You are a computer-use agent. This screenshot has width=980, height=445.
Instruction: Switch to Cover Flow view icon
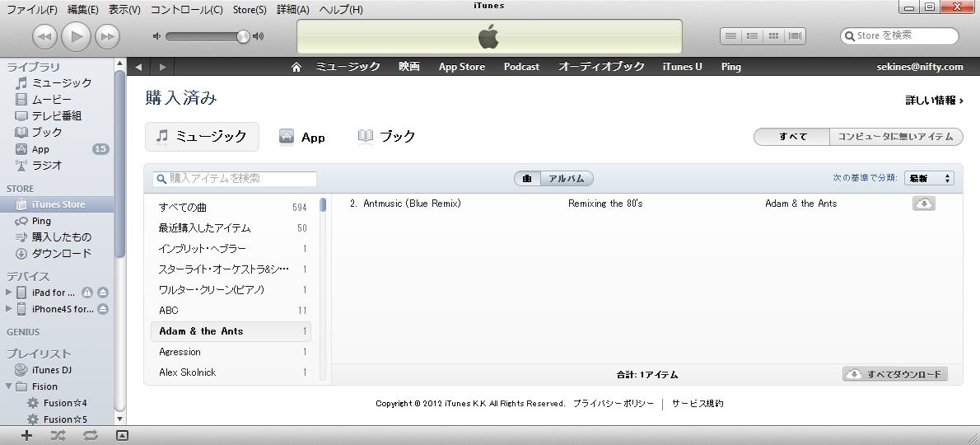(x=795, y=36)
